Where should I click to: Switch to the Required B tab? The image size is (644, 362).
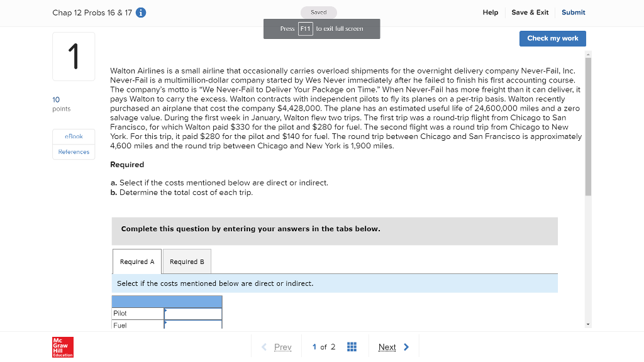coord(186,261)
